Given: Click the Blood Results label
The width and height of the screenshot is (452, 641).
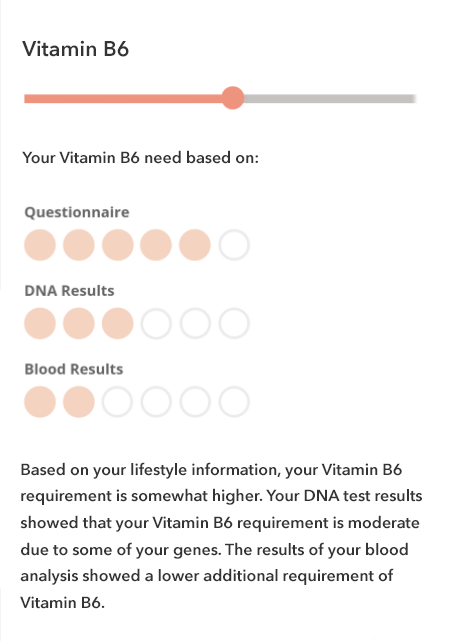Looking at the screenshot, I should pyautogui.click(x=74, y=369).
